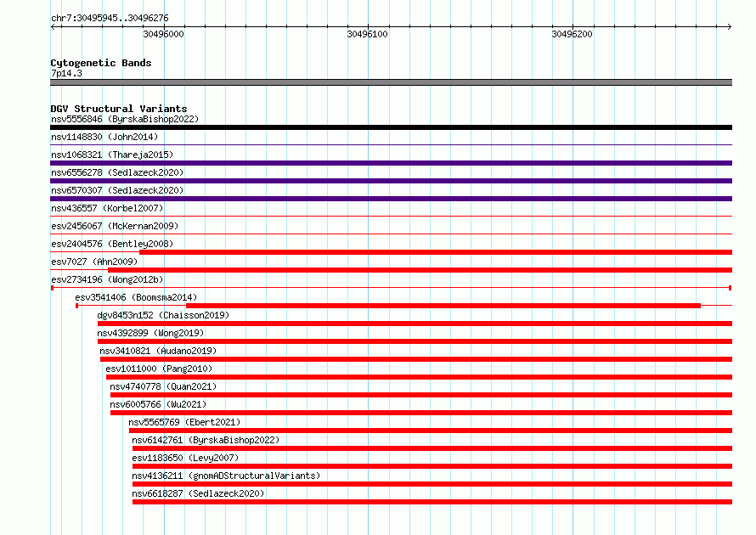The width and height of the screenshot is (756, 535).
Task: Select the black nsv5556846 variant bar
Action: [391, 127]
